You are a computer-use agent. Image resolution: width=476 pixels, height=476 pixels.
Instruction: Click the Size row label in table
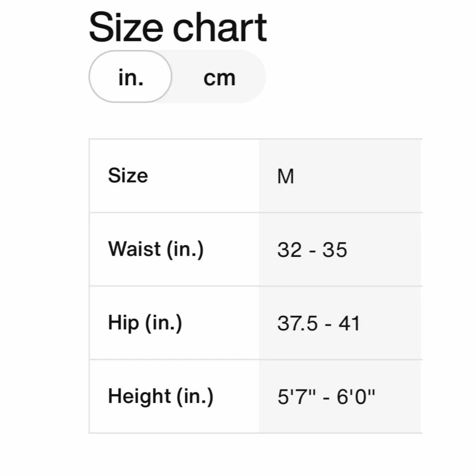(x=128, y=176)
